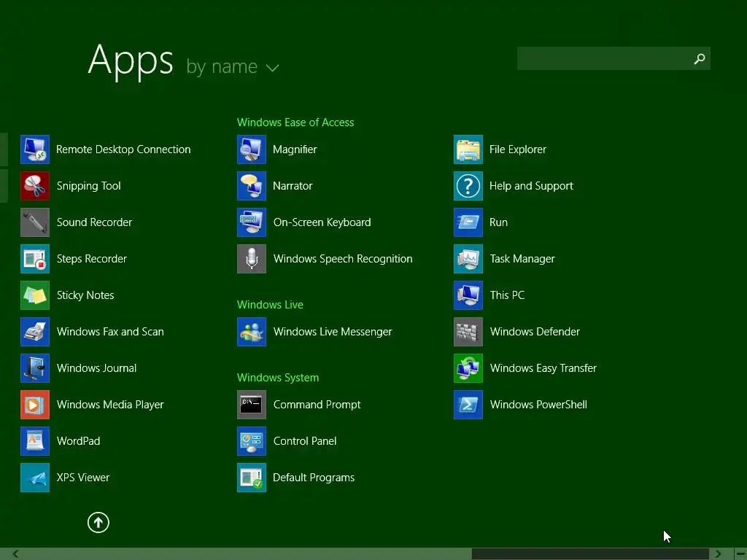Open the Sound Recorder microphone icon
Viewport: 747px width, 560px height.
35,222
